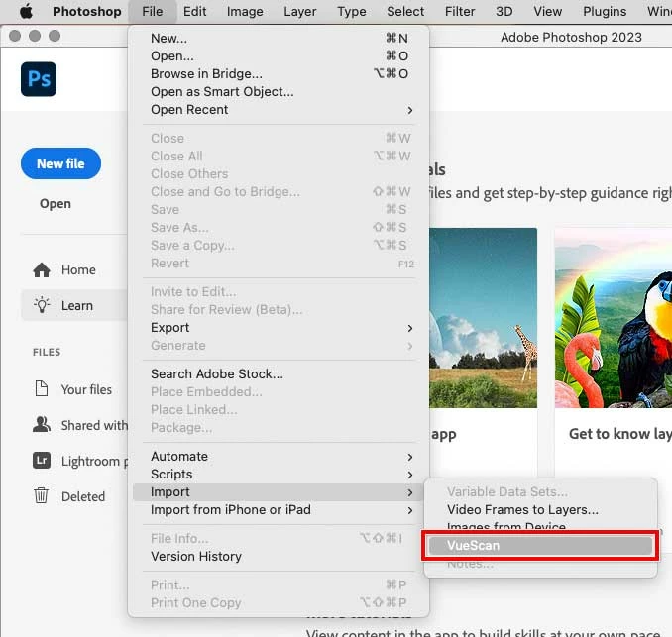Image resolution: width=672 pixels, height=637 pixels.
Task: Click the Deleted trash can icon
Action: click(x=42, y=495)
